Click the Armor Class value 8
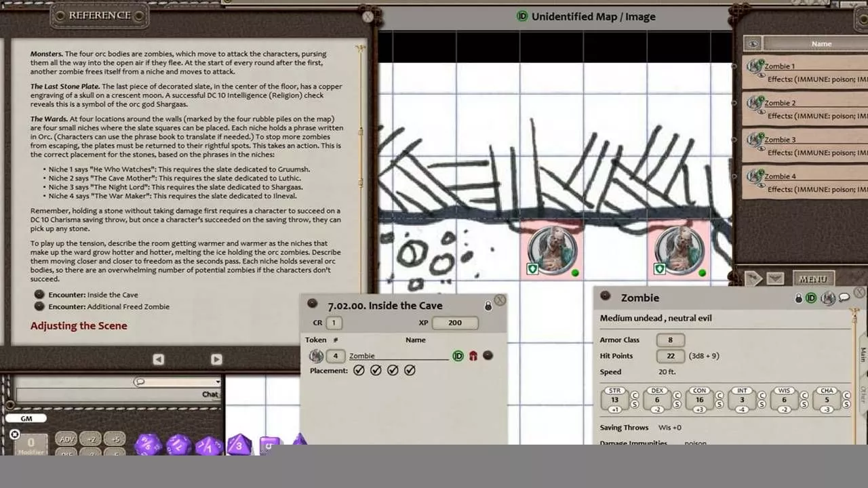The height and width of the screenshot is (488, 868). pos(671,340)
